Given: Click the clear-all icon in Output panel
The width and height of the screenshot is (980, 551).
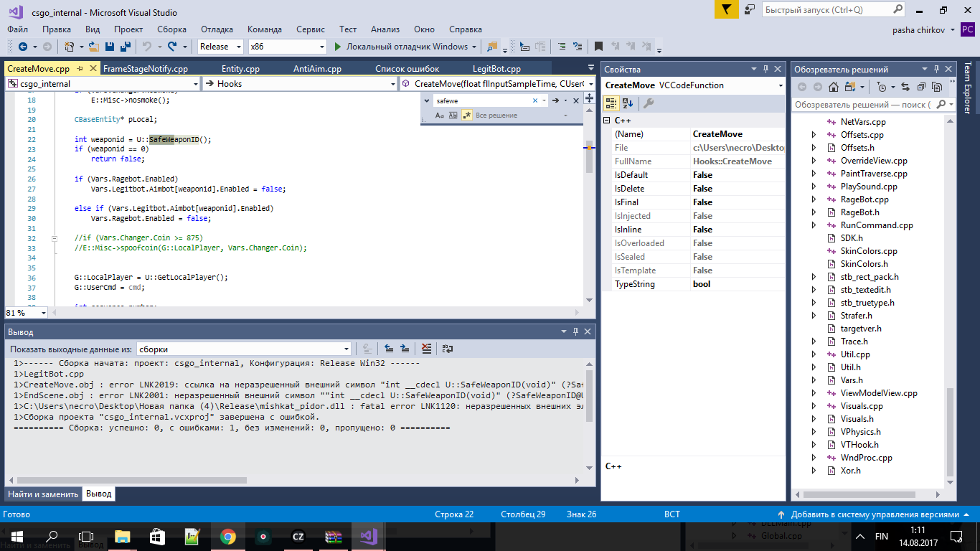Looking at the screenshot, I should [427, 349].
